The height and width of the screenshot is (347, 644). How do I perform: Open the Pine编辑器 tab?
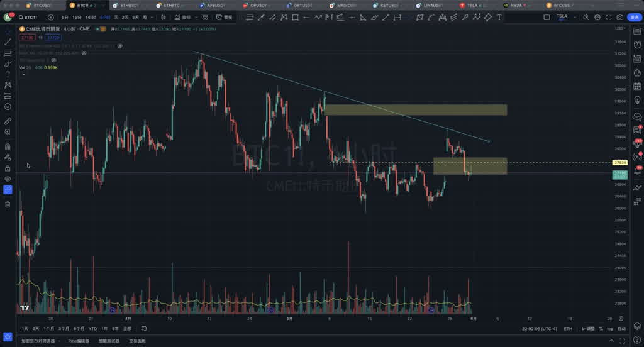(79, 341)
